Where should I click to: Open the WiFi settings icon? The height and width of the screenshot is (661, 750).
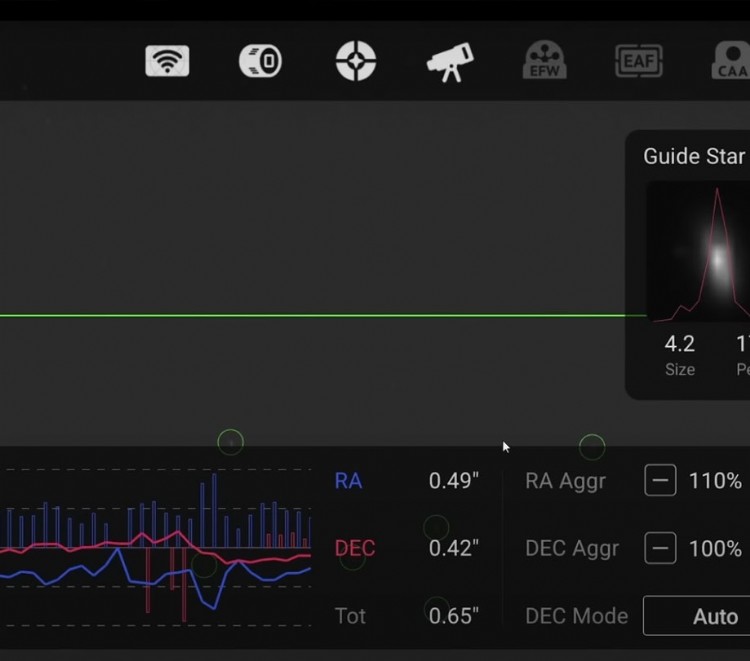(167, 61)
